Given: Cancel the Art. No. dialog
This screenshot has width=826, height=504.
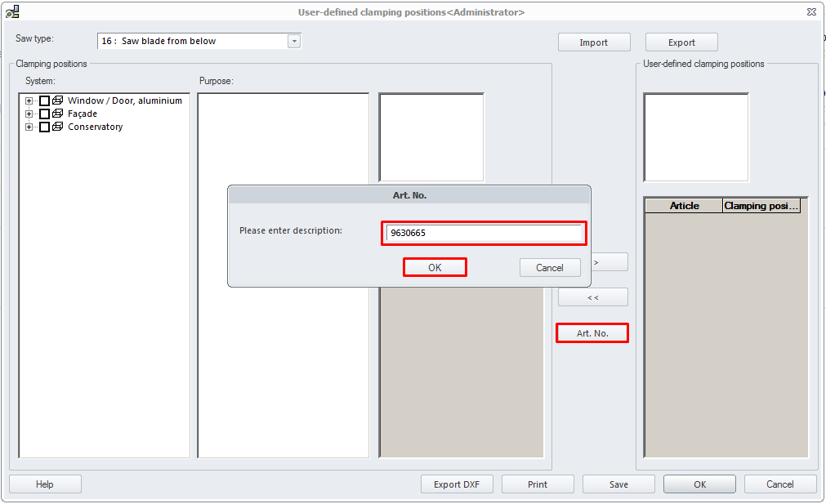Looking at the screenshot, I should tap(550, 268).
